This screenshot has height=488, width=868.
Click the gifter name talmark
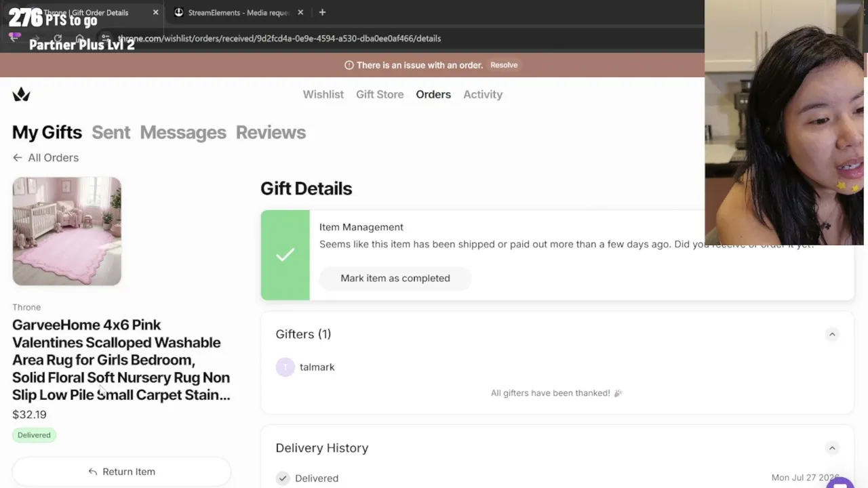317,367
